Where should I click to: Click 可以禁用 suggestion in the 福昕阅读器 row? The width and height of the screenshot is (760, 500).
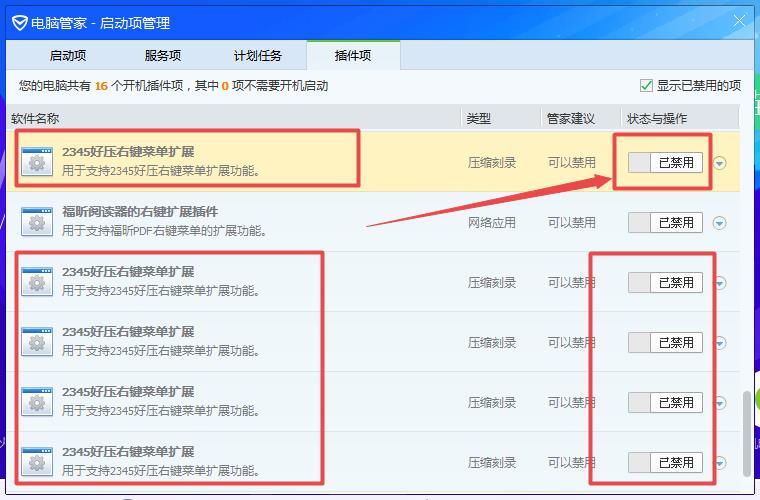571,223
